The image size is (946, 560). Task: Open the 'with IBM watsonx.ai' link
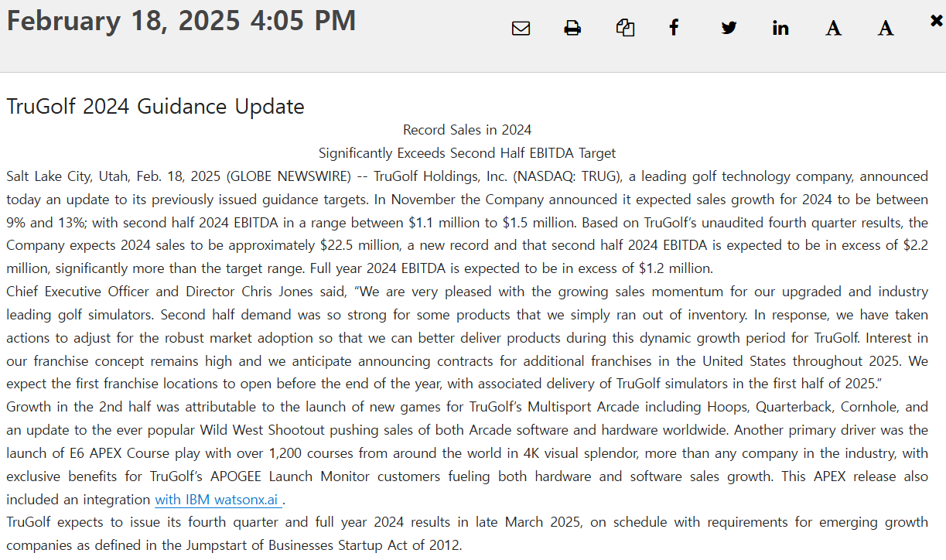[x=217, y=500]
